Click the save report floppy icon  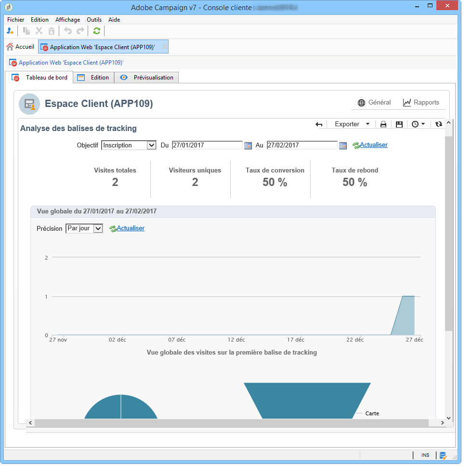tap(399, 124)
